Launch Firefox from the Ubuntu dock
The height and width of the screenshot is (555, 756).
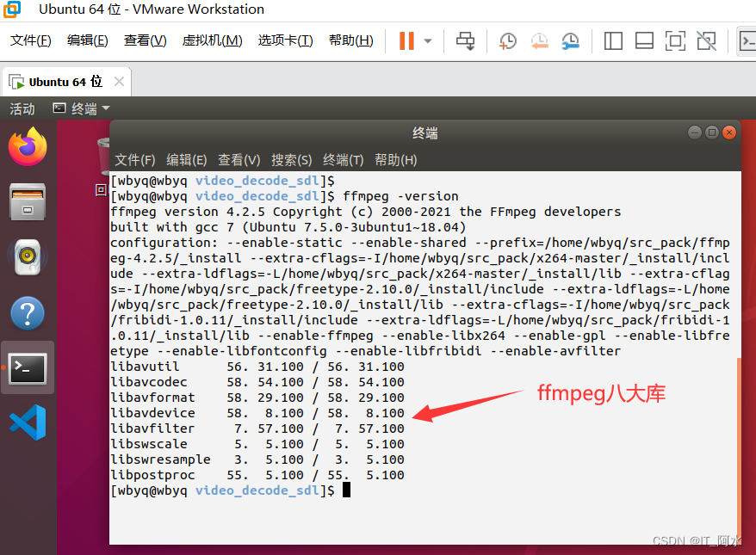coord(28,146)
